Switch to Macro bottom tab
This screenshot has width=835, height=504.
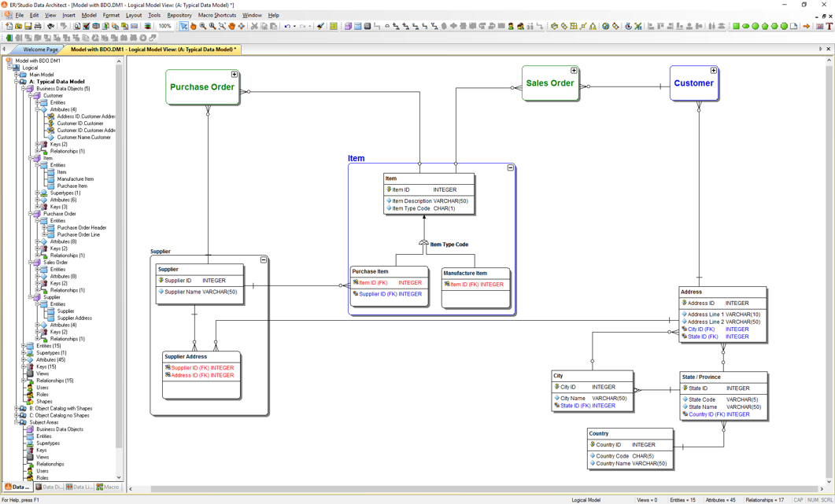pos(108,487)
